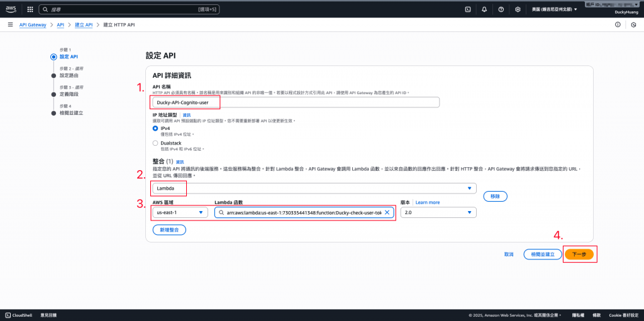Viewport: 644px width, 321px height.
Task: Open 資訊 link next to 整合
Action: [180, 162]
